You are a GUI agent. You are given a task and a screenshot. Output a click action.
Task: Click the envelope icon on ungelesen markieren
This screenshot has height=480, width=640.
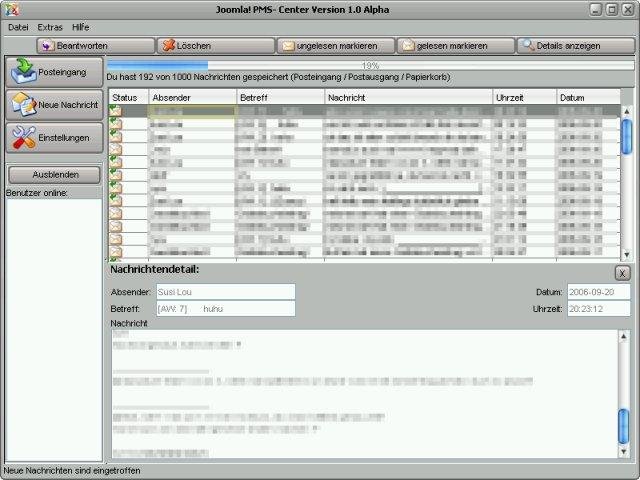[x=288, y=46]
